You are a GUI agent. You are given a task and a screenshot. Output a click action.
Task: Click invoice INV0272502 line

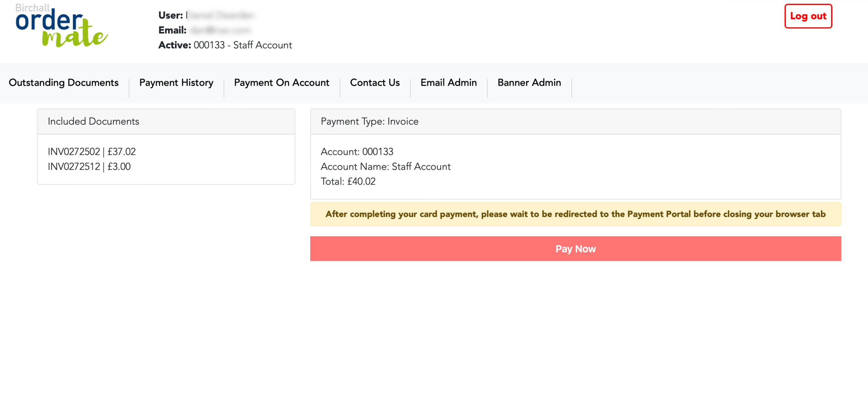pos(92,151)
